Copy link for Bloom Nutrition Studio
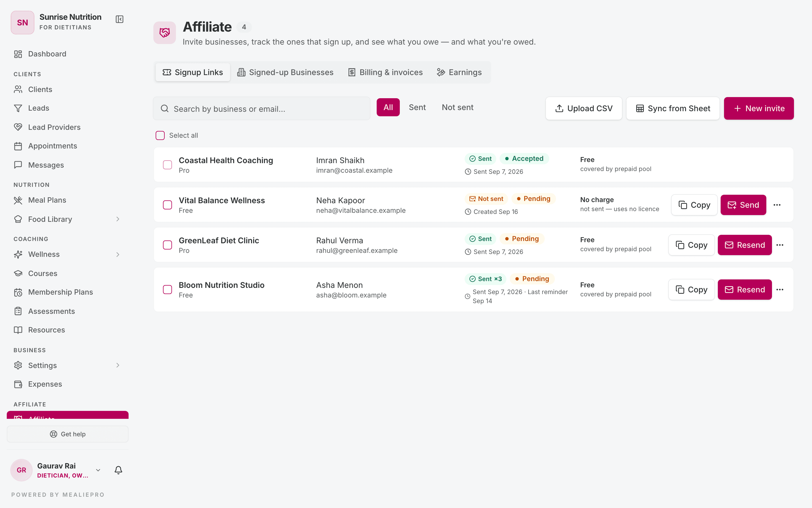This screenshot has height=508, width=812. click(691, 290)
